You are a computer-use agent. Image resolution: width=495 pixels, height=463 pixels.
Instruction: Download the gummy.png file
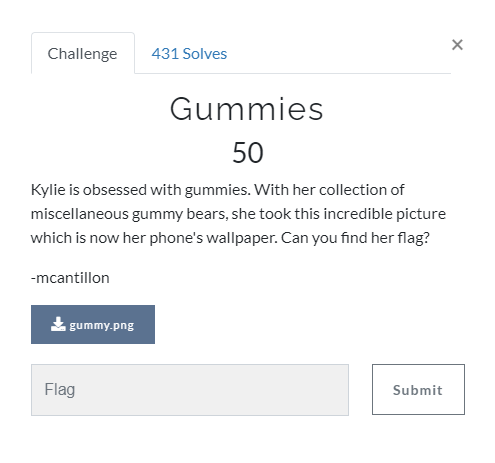[x=93, y=324]
